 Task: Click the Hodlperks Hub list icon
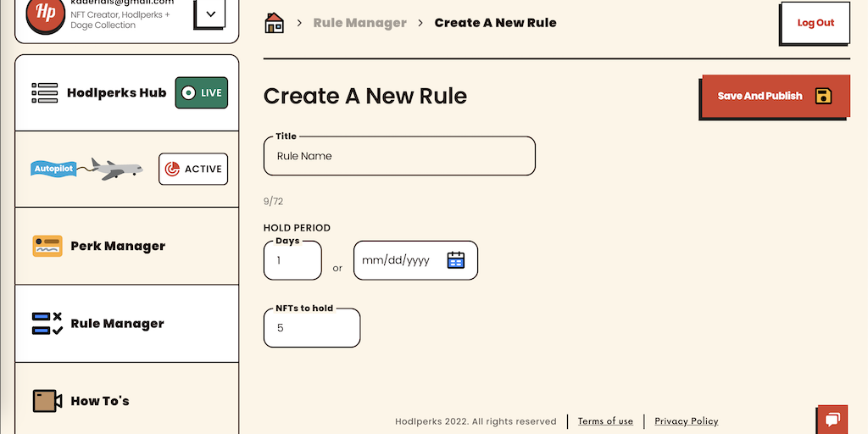coord(45,93)
